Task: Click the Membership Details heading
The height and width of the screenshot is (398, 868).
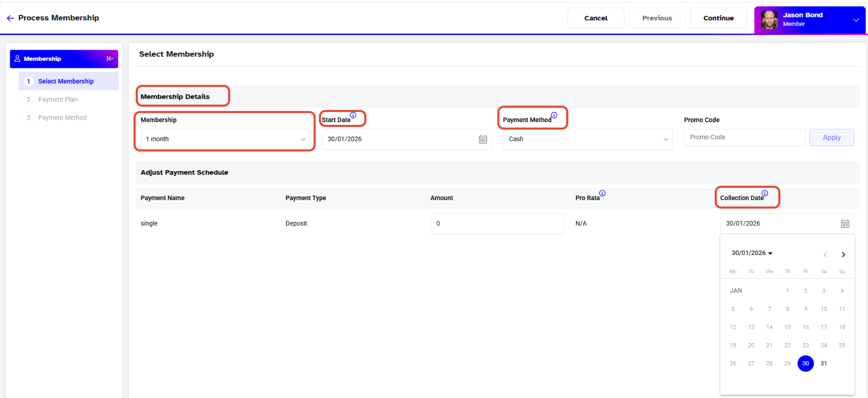Action: [x=175, y=97]
